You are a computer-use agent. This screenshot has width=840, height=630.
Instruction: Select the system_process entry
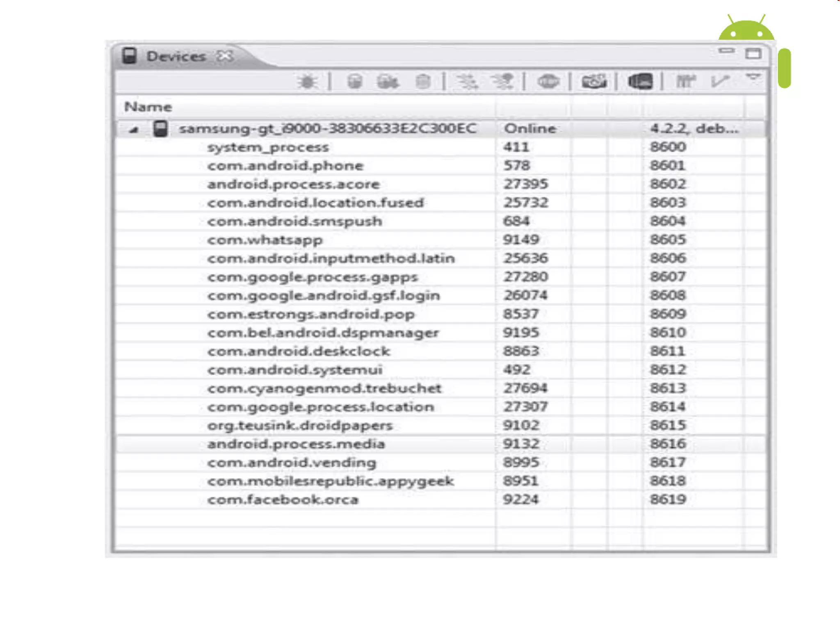click(x=268, y=148)
